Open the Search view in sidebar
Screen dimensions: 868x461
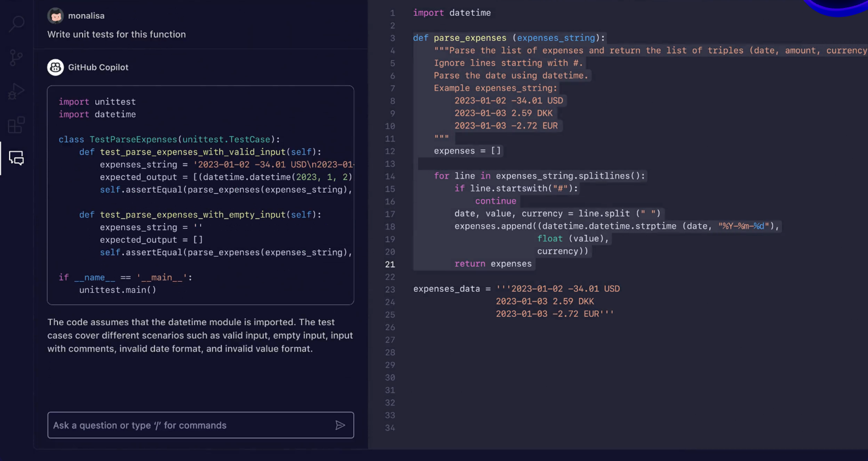click(x=16, y=24)
